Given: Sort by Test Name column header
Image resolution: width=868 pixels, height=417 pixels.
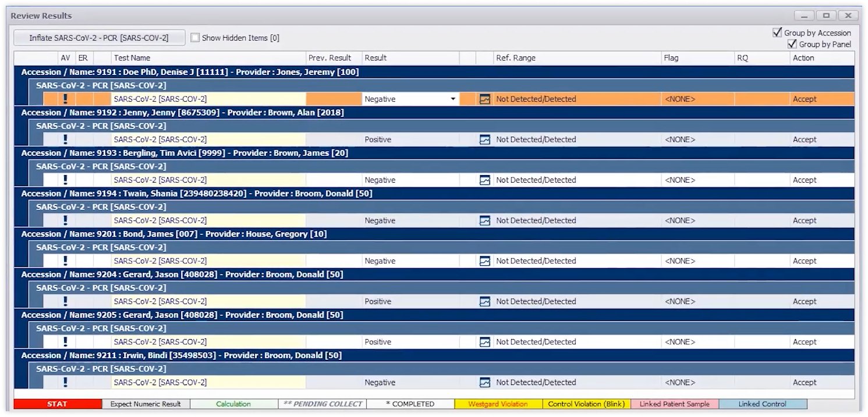Looking at the screenshot, I should click(132, 58).
